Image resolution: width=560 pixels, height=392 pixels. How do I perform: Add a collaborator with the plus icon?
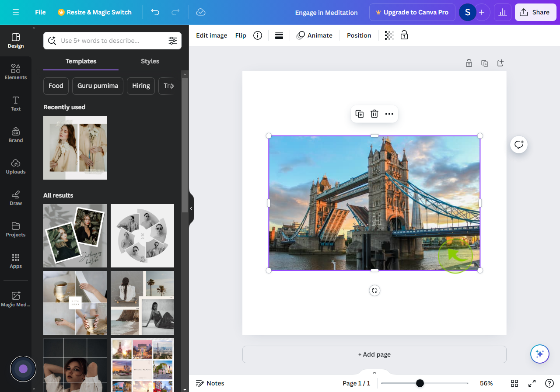(482, 12)
